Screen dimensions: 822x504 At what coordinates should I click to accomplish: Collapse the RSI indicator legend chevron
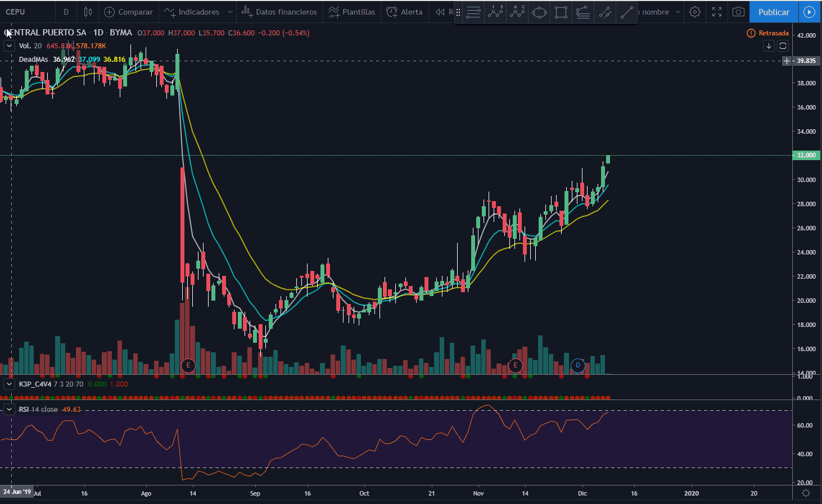tap(9, 410)
